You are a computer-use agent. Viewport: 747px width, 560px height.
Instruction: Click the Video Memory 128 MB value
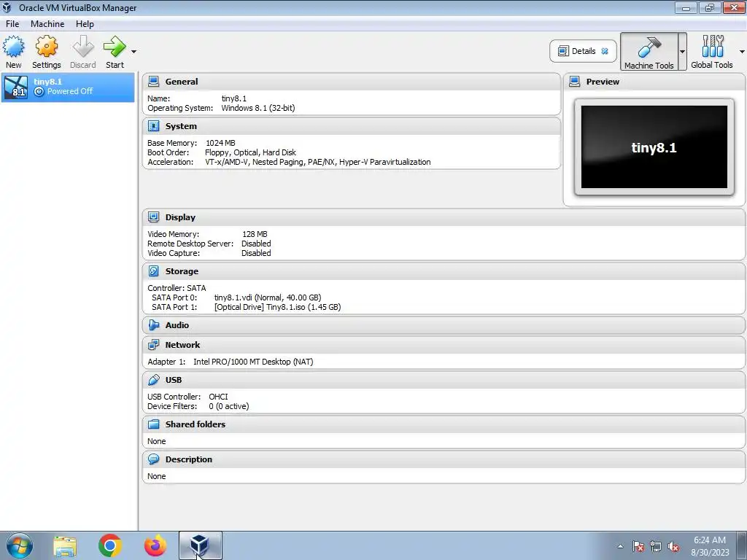coord(255,234)
